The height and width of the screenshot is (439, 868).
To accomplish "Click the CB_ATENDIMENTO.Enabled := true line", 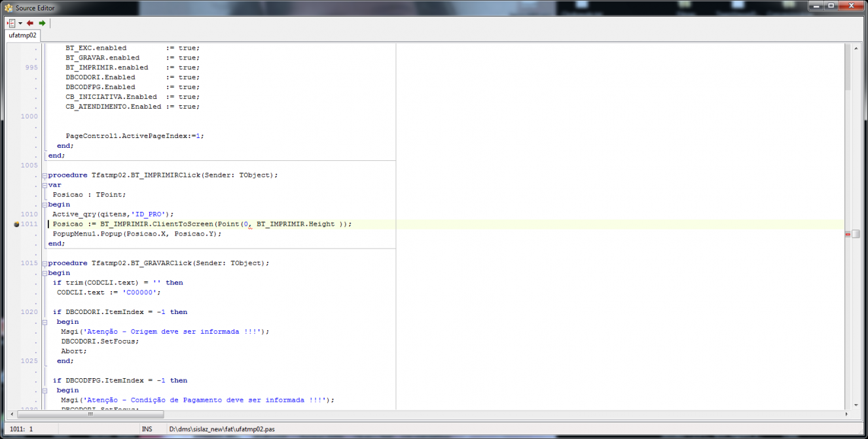I will (x=132, y=107).
